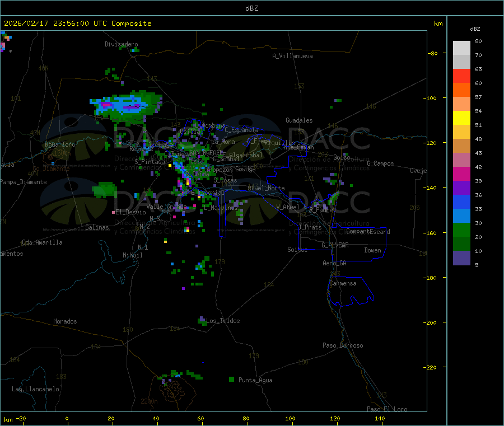The width and height of the screenshot is (504, 426).
Task: Click the V_Atuel location label
Action: 288,207
